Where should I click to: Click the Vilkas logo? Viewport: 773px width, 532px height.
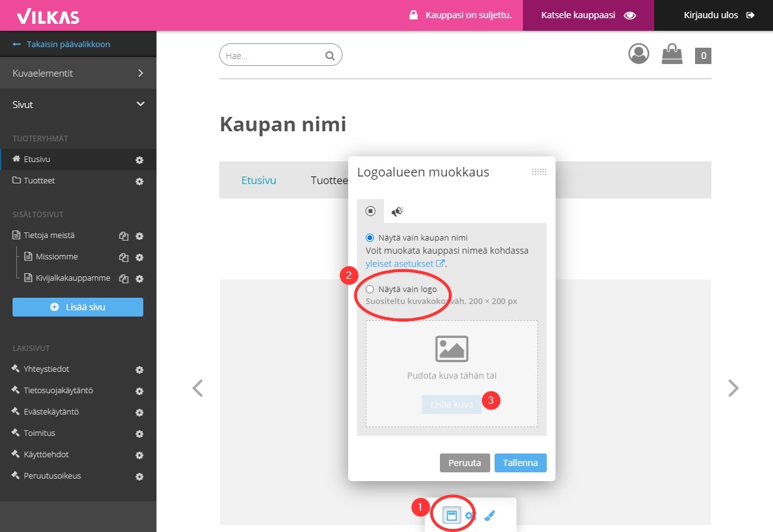tap(48, 16)
